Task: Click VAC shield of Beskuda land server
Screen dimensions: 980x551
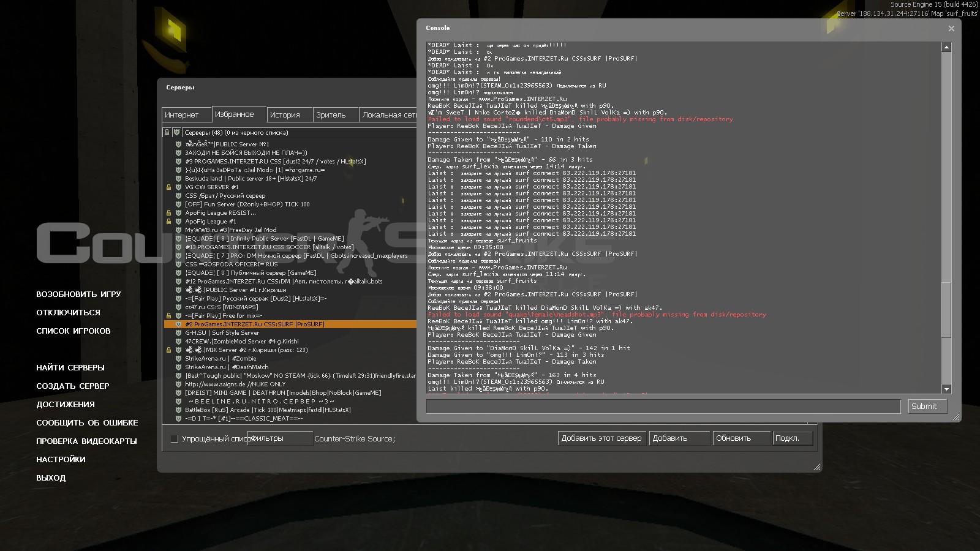Action: point(178,179)
